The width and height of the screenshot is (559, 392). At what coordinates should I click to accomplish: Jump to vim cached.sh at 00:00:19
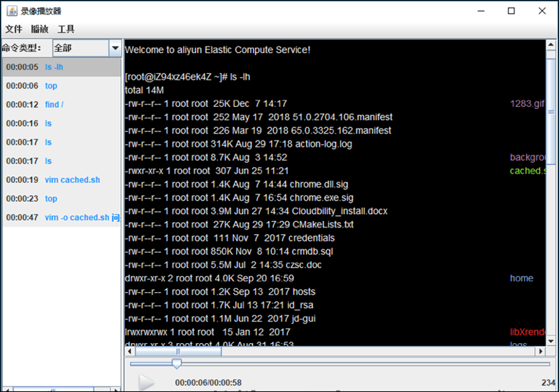click(x=60, y=180)
